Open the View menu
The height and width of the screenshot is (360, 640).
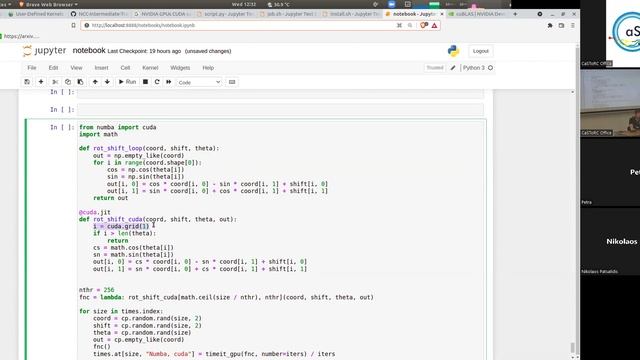pos(76,68)
